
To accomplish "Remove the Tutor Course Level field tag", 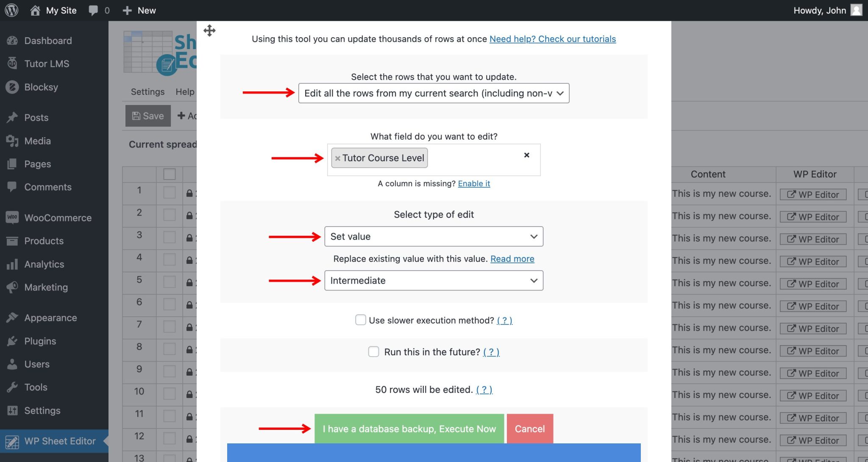I will pyautogui.click(x=338, y=158).
